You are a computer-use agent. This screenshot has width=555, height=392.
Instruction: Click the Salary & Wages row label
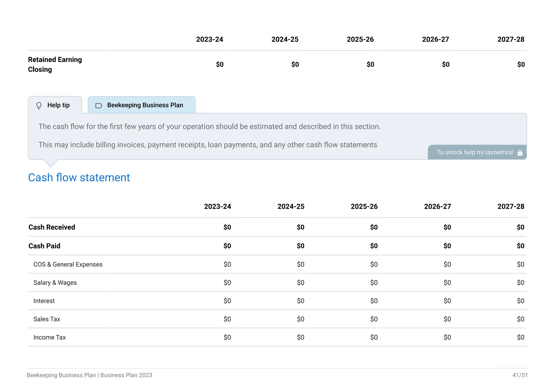tap(55, 283)
